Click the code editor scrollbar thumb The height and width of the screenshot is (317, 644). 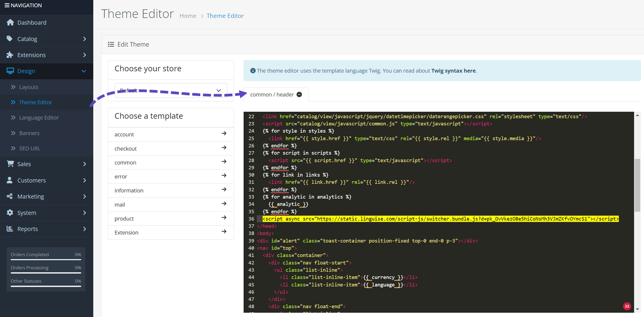tap(637, 185)
